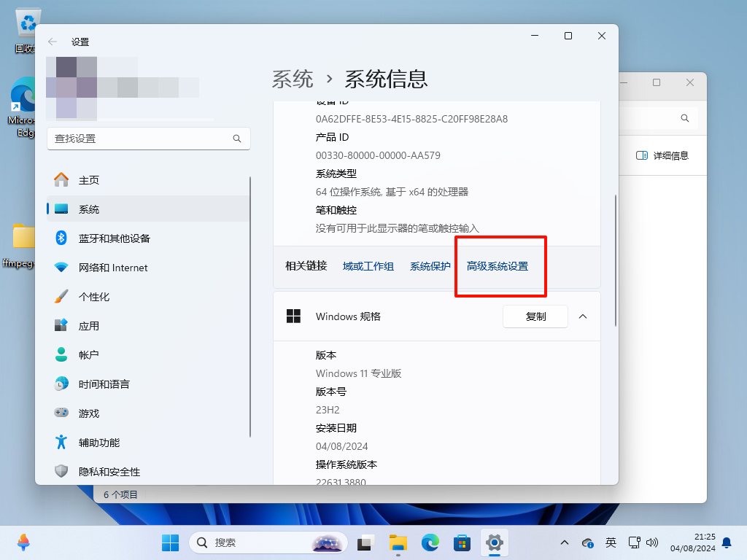Click the gamepad icon beside 游戏
This screenshot has width=747, height=560.
[x=61, y=413]
